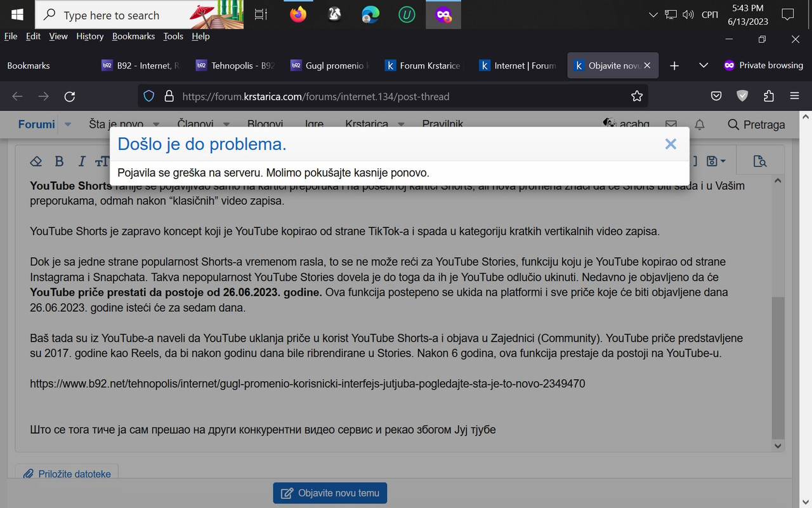Switch to 'Tehnopolis - B92' tab
The height and width of the screenshot is (508, 812).
(237, 65)
